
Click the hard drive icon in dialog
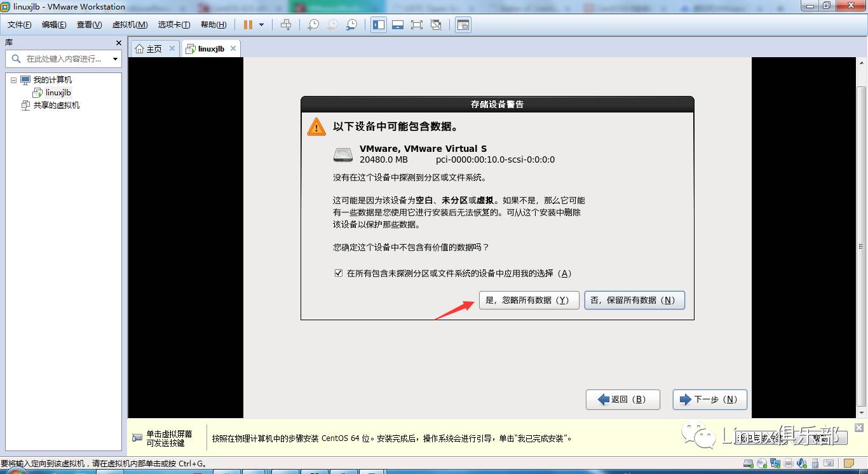343,154
